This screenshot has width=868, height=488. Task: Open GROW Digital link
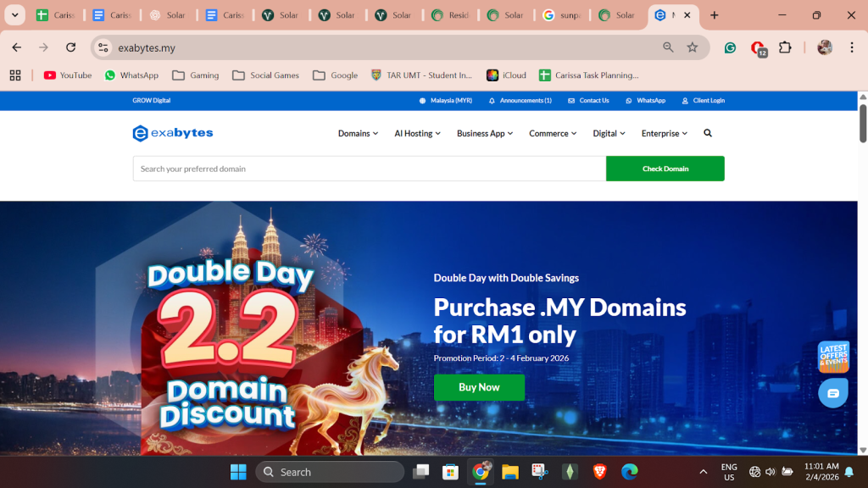(151, 101)
